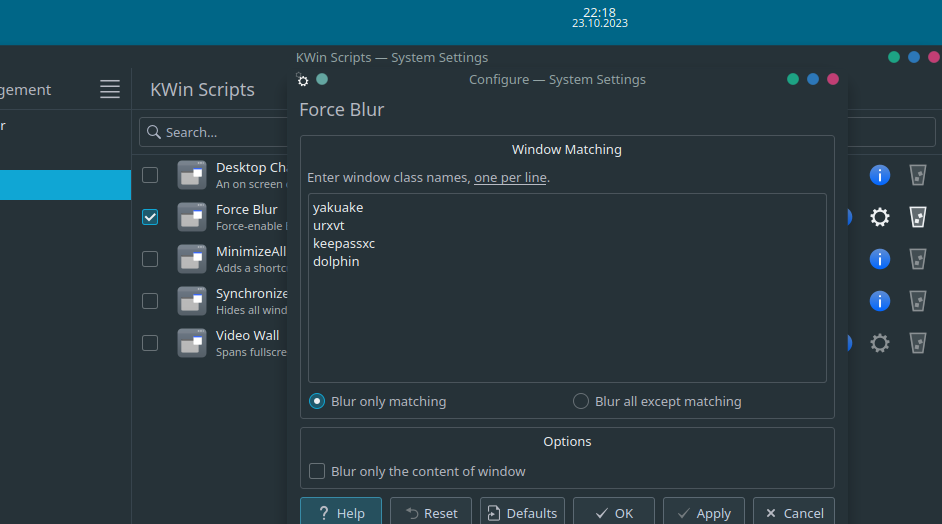942x524 pixels.
Task: Enable the Desktop Change OSD script checkbox
Action: pos(150,175)
